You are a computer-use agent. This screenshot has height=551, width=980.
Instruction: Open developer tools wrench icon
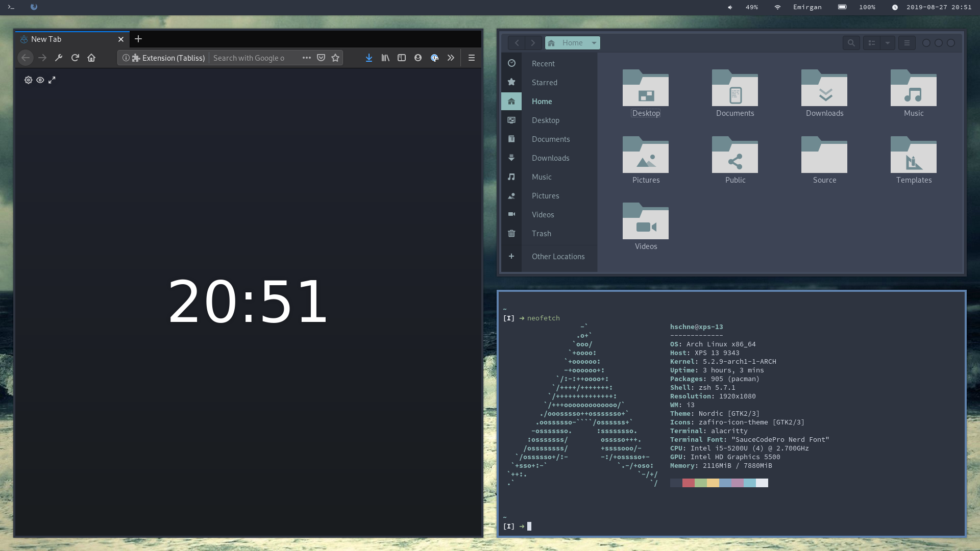click(59, 58)
